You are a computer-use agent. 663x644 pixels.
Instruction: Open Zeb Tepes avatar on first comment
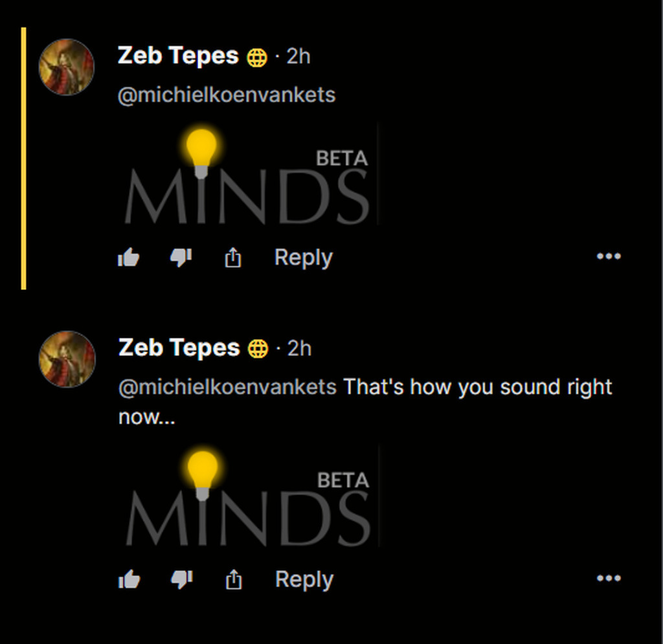click(x=67, y=67)
